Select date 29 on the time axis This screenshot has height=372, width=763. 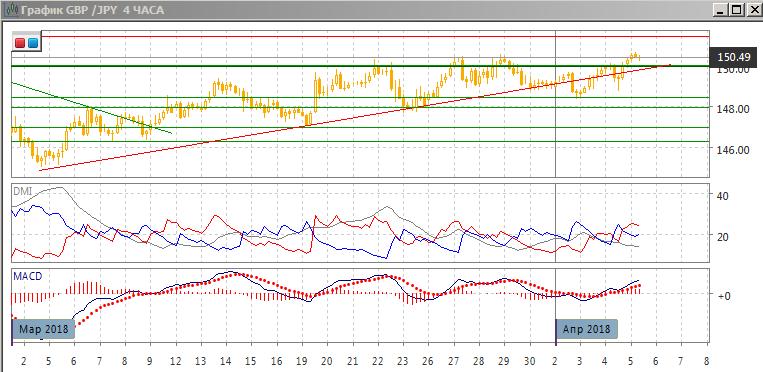tap(504, 362)
